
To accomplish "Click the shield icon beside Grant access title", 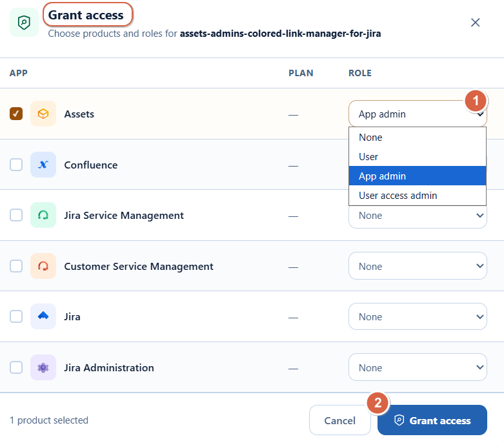I will tap(24, 23).
